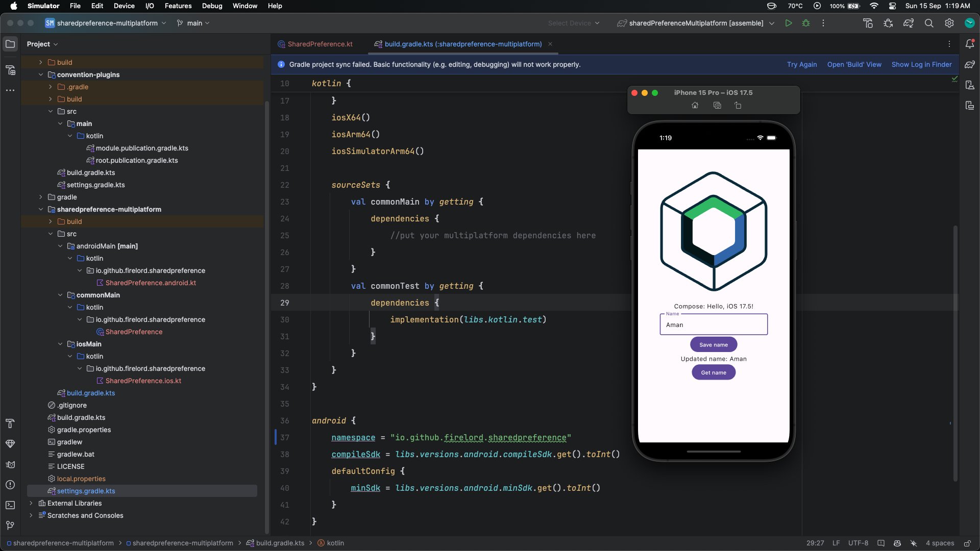Image resolution: width=980 pixels, height=551 pixels.
Task: Open the main branch dropdown
Action: (193, 23)
